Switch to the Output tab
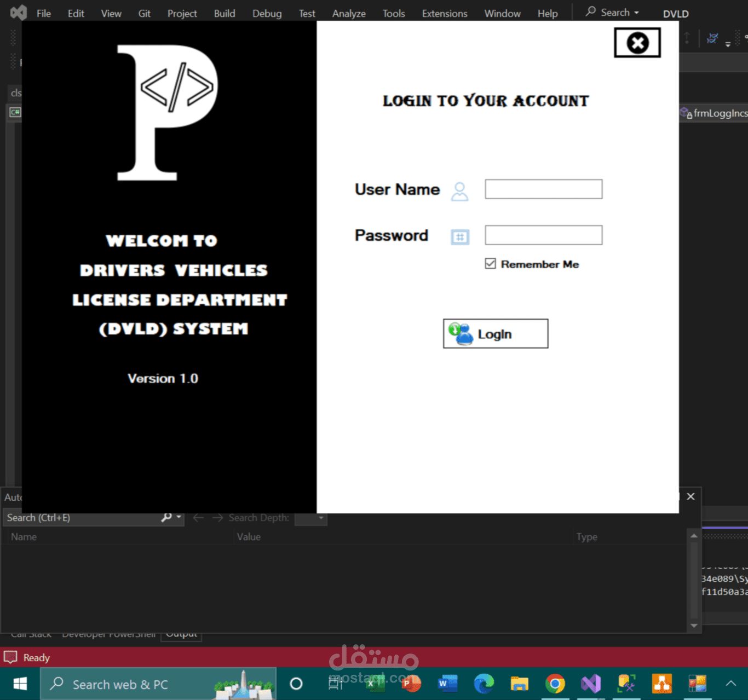 181,634
